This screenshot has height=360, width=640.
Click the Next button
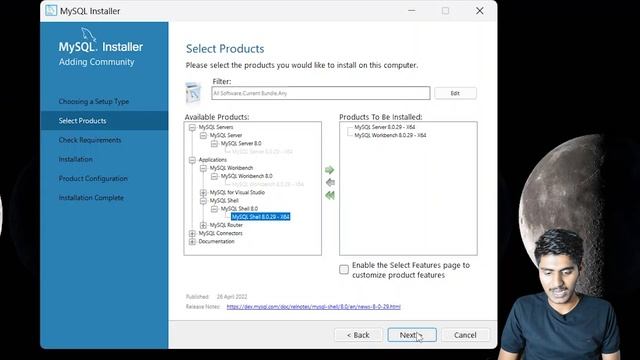412,335
